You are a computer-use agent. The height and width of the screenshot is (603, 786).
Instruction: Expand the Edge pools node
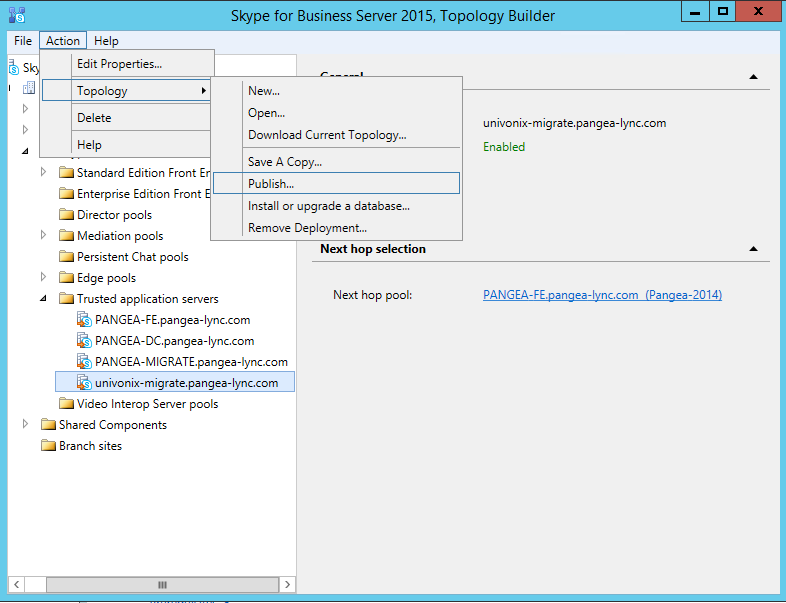43,277
